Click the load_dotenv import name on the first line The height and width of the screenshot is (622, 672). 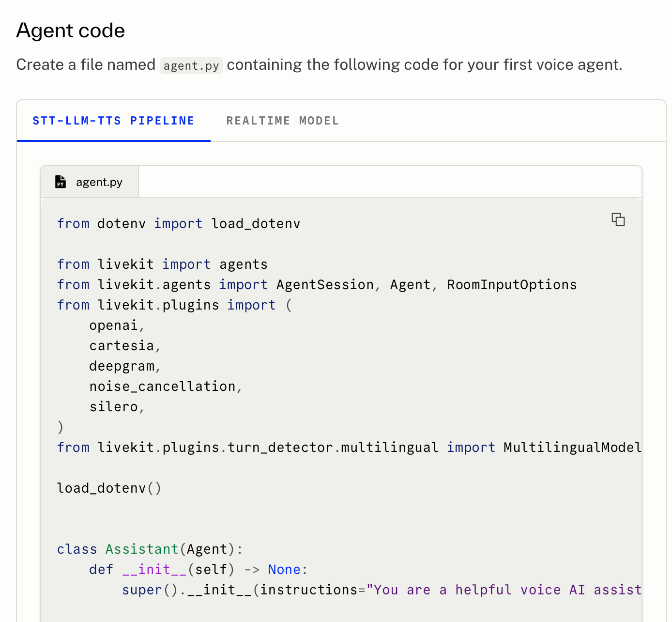[256, 223]
